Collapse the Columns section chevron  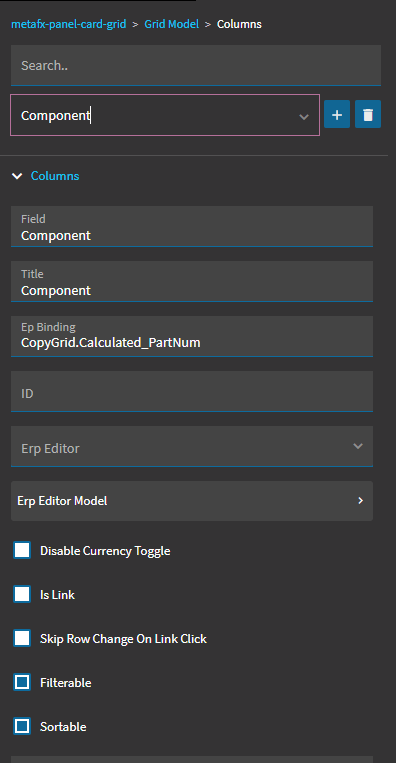17,176
